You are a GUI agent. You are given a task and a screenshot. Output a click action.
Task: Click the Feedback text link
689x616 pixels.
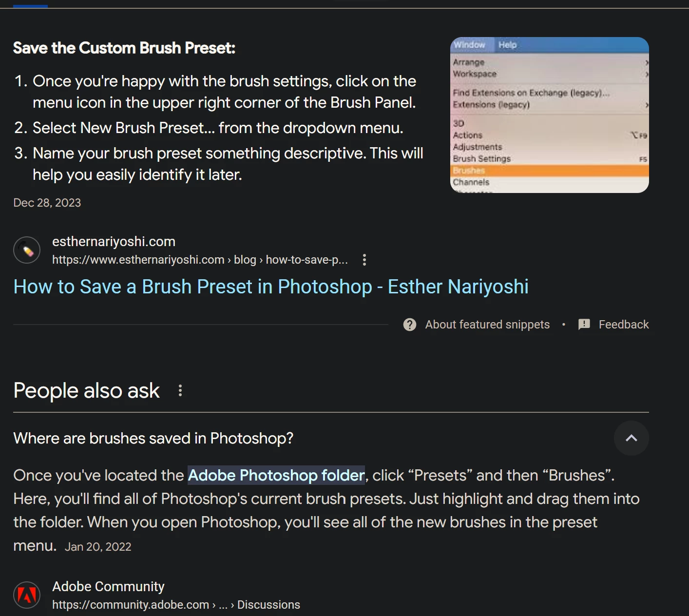coord(624,325)
